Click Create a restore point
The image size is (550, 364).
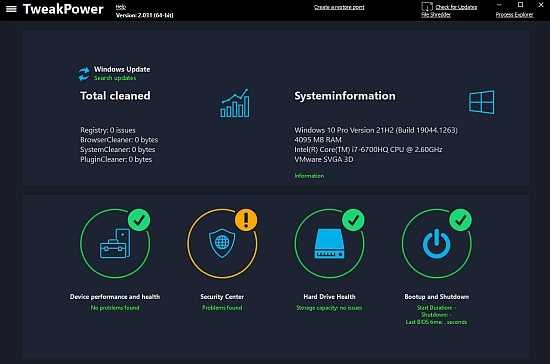pos(339,7)
